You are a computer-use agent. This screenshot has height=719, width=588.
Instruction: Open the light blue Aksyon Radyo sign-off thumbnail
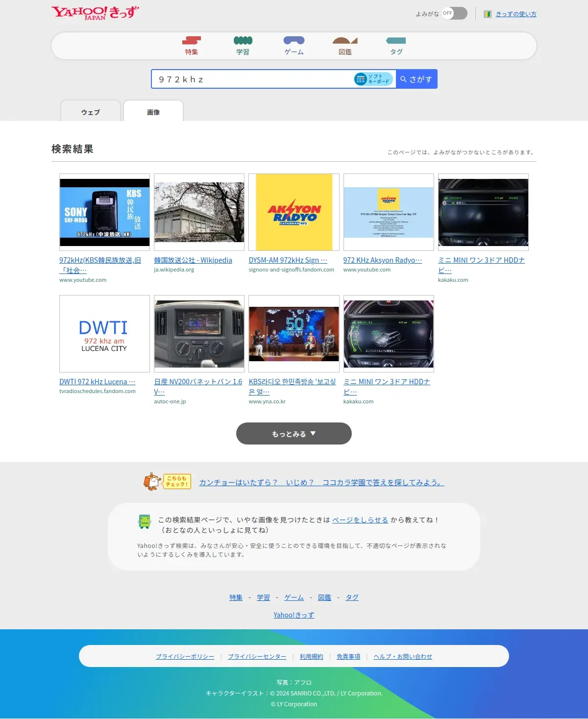(389, 212)
